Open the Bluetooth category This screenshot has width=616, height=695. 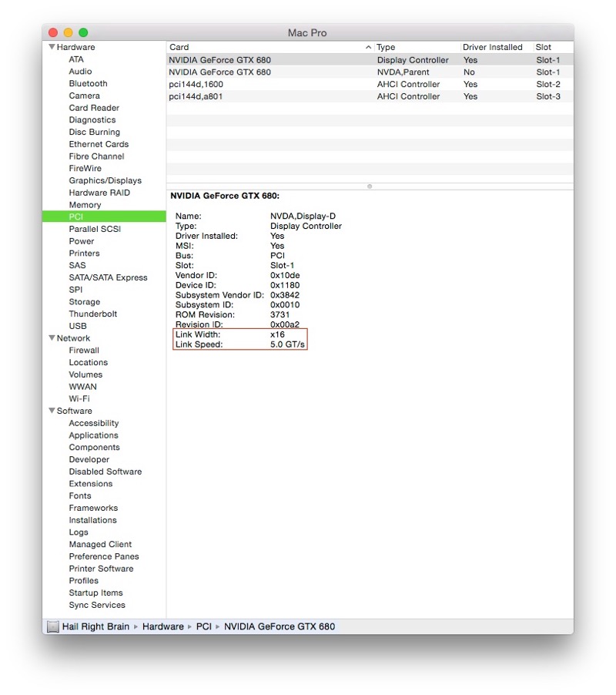coord(88,83)
